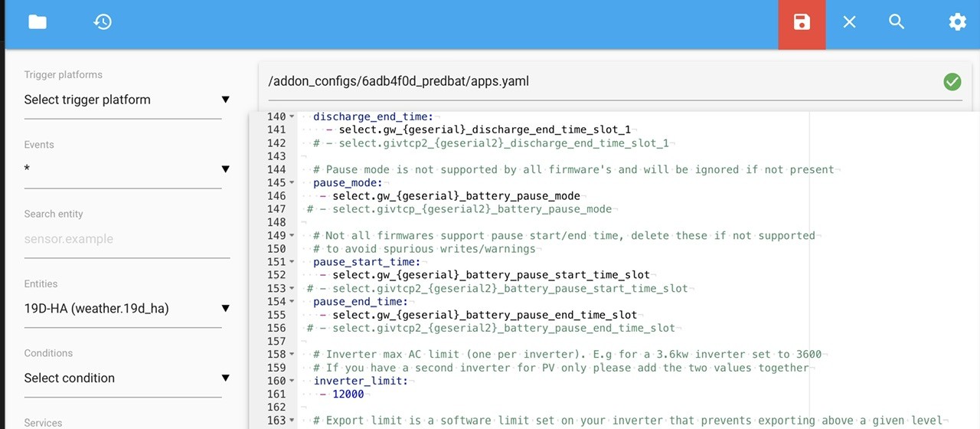Image resolution: width=980 pixels, height=429 pixels.
Task: Collapse fold arrow at line 154
Action: click(x=292, y=302)
